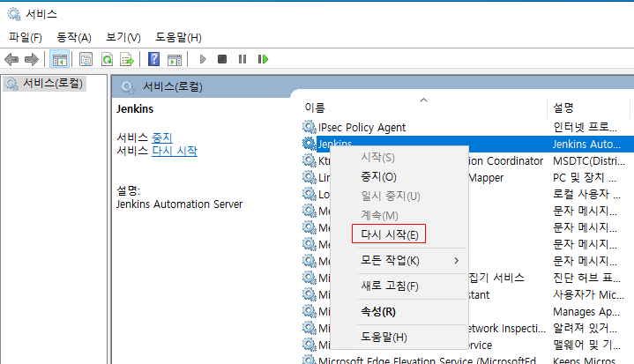Click the Export list toolbar icon

[127, 59]
